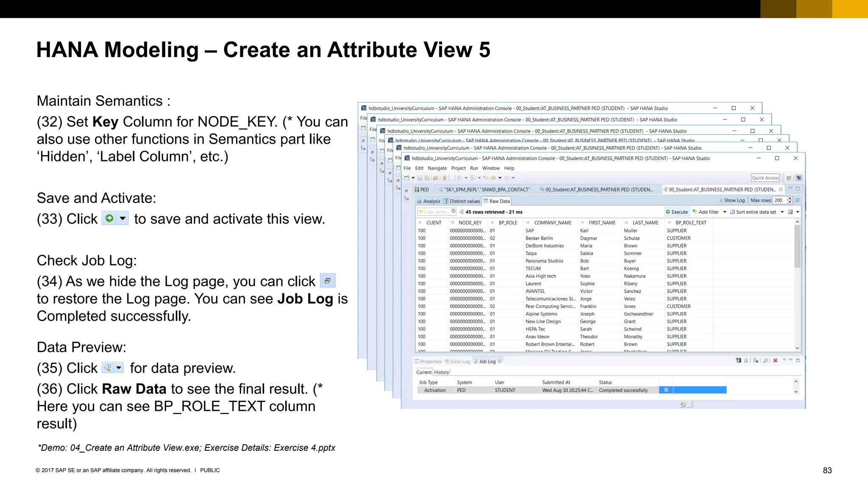
Task: Increase Max rows with the up stepper arrow
Action: pos(790,198)
